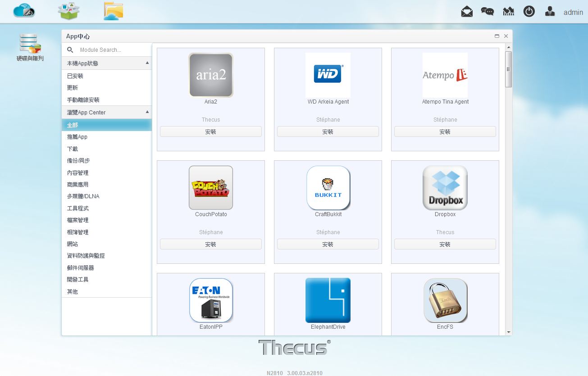Select the 多媒體/DLNA category
The image size is (588, 376).
coord(107,196)
